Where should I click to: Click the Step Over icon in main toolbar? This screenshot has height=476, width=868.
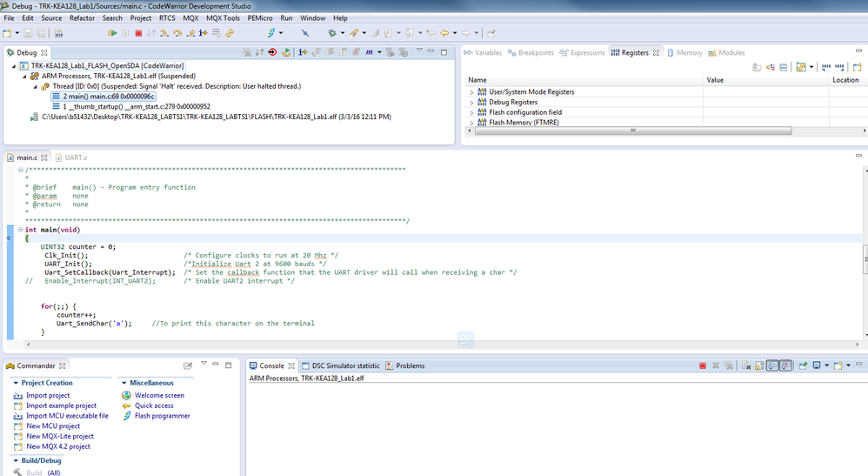(177, 33)
